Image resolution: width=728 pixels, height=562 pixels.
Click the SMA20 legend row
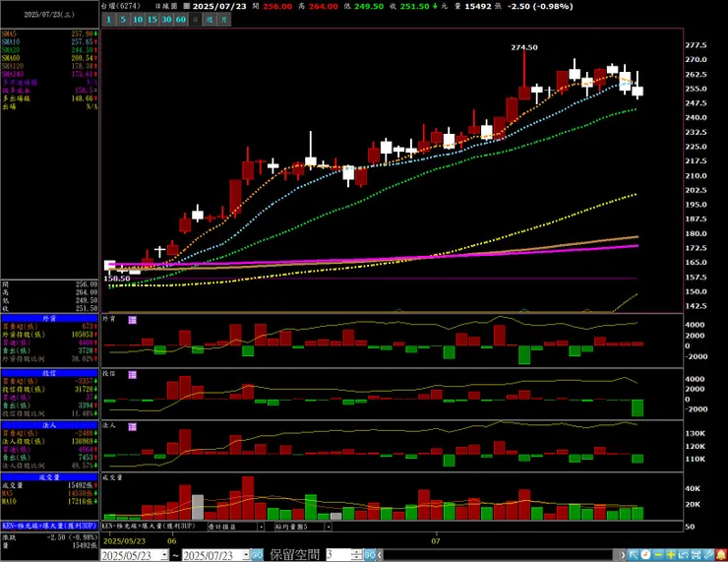click(x=49, y=49)
